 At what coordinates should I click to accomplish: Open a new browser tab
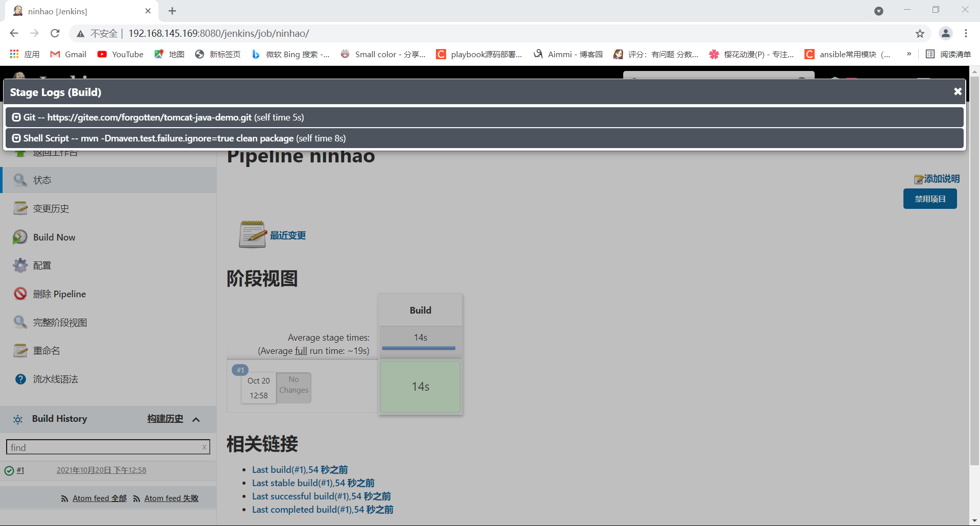point(172,11)
